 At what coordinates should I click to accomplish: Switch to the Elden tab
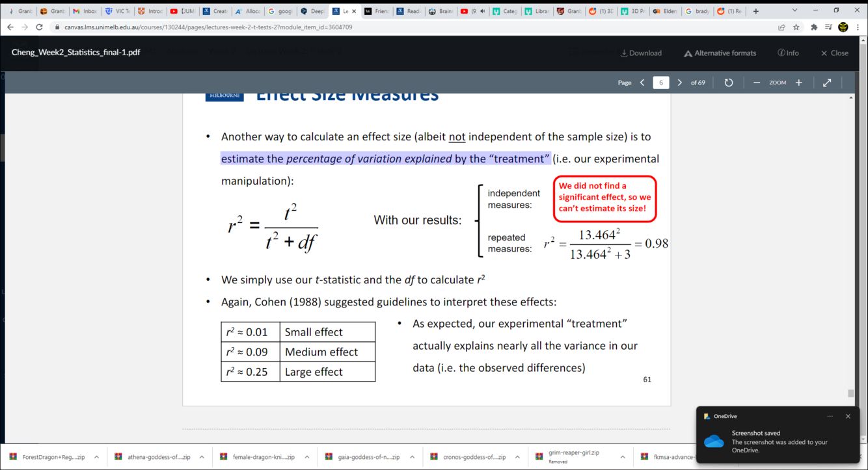[665, 11]
